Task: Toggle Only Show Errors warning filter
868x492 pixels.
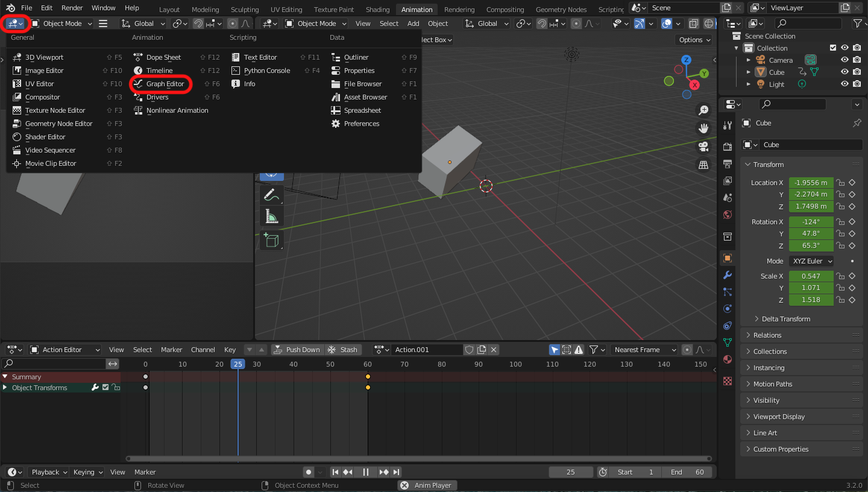Action: [x=579, y=350]
